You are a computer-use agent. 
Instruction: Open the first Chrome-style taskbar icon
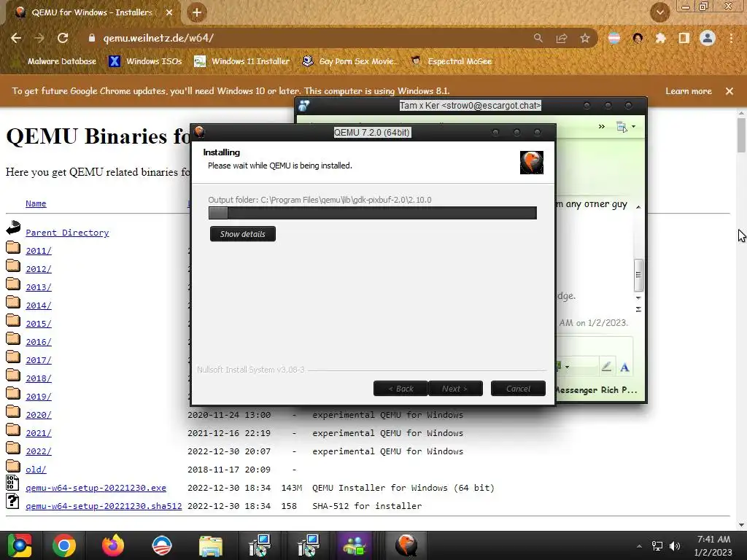click(x=19, y=545)
